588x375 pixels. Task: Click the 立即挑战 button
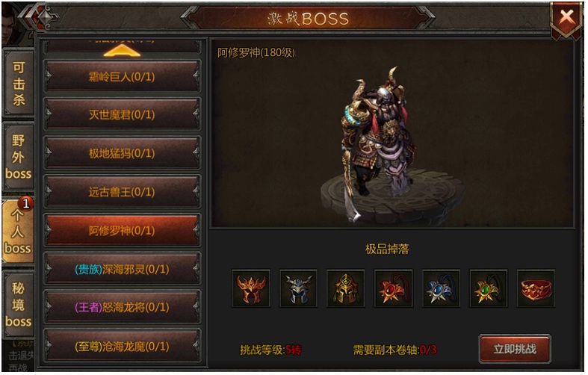coord(515,349)
